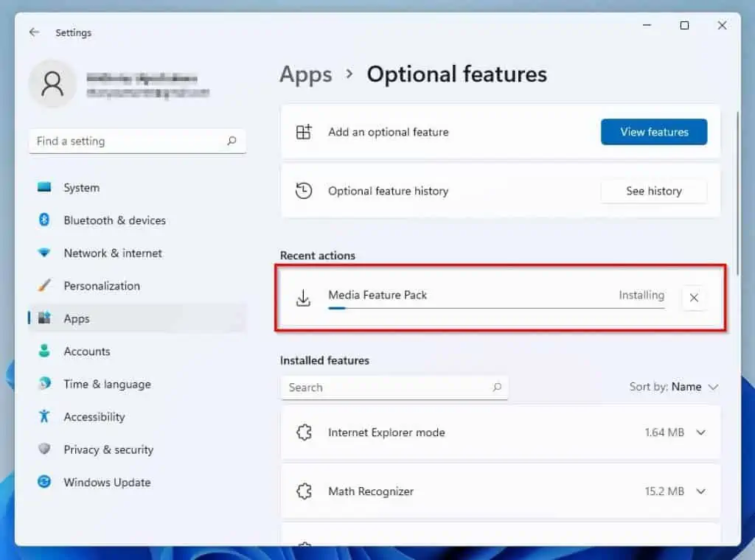The image size is (755, 560).
Task: Click the Math Recognizer text
Action: pyautogui.click(x=371, y=491)
